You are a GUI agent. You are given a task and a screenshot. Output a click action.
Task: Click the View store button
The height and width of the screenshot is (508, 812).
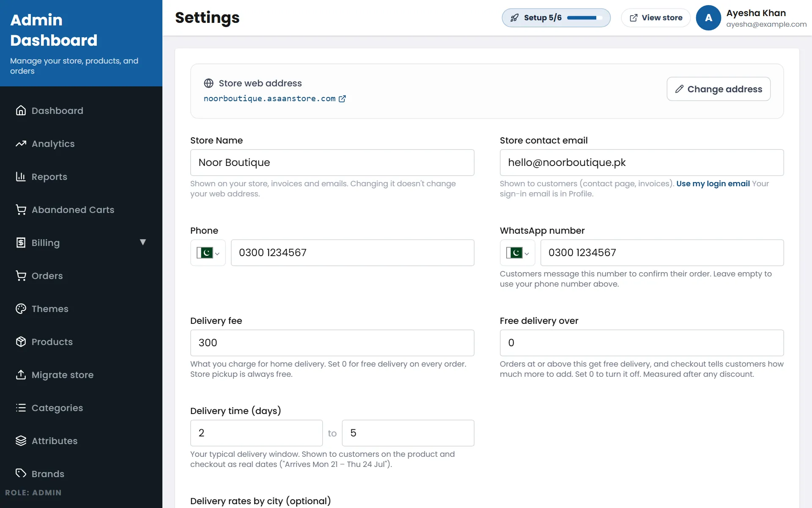656,18
